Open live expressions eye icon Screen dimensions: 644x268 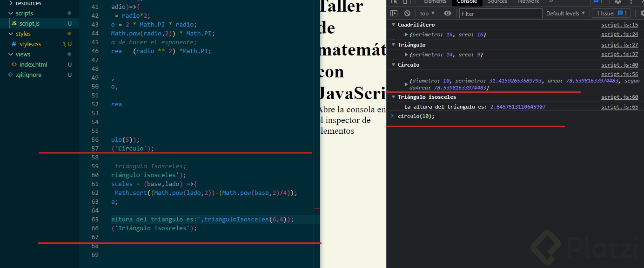coord(448,14)
